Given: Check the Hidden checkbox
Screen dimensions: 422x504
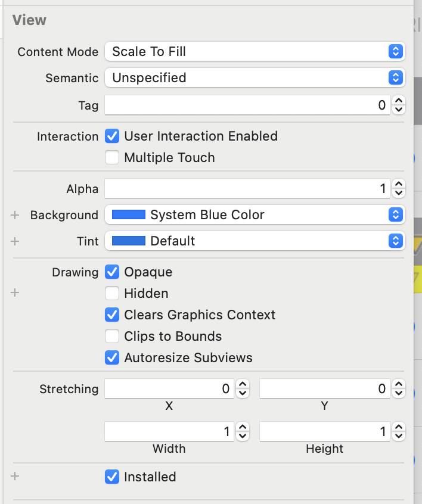Looking at the screenshot, I should pyautogui.click(x=112, y=294).
